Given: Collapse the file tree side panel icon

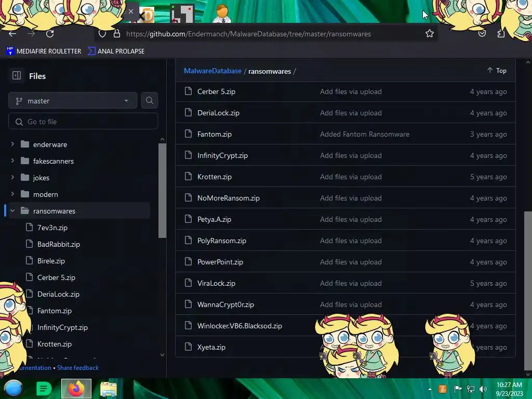Looking at the screenshot, I should click(x=16, y=75).
